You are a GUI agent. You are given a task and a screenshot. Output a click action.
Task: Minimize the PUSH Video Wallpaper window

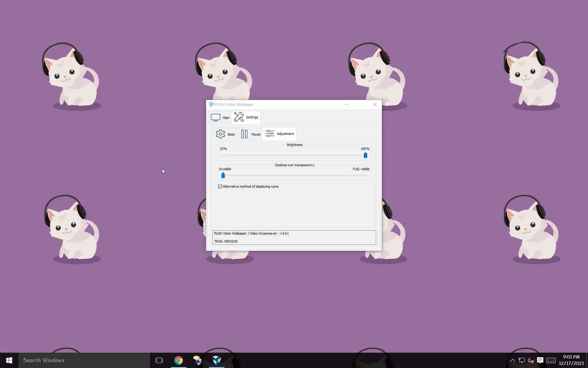[347, 105]
